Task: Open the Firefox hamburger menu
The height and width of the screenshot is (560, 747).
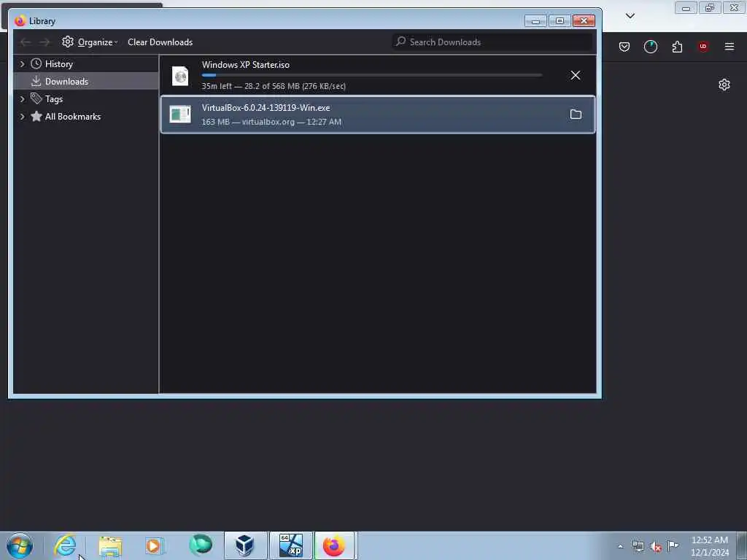Action: pyautogui.click(x=729, y=47)
